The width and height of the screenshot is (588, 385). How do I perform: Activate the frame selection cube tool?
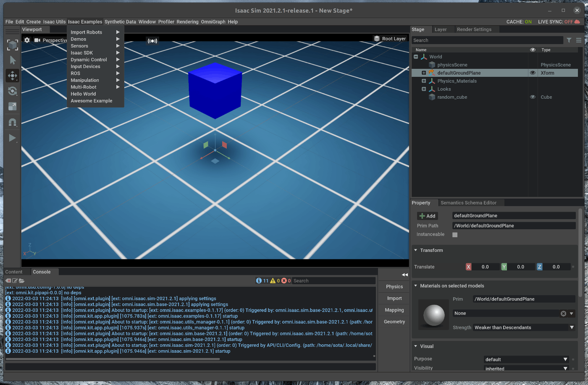pyautogui.click(x=13, y=45)
